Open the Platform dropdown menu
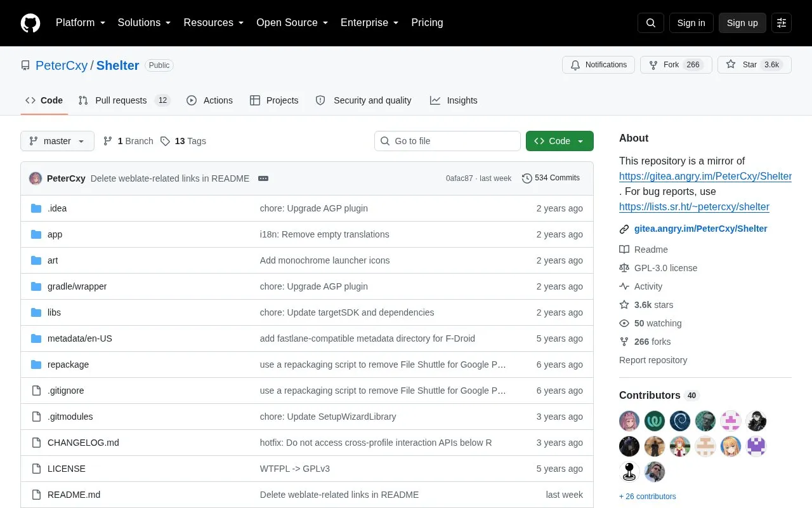This screenshot has width=812, height=508. tap(80, 23)
